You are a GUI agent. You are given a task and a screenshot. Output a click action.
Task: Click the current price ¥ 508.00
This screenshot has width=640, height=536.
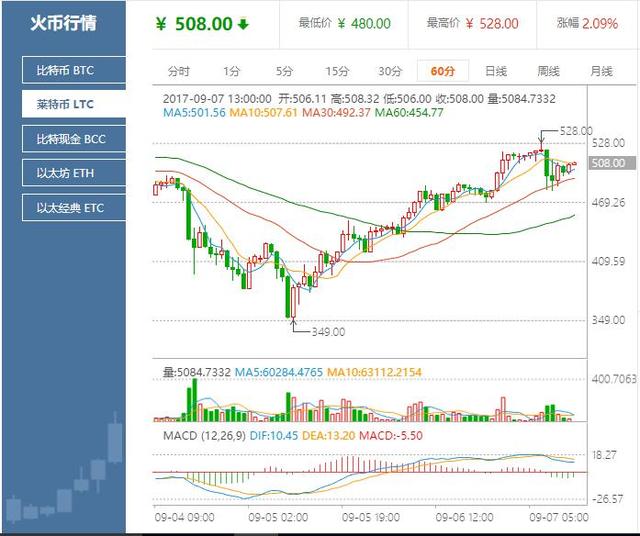click(x=194, y=24)
